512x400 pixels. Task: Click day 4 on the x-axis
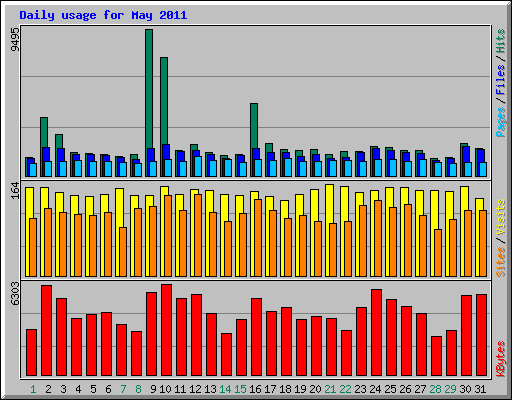coord(78,389)
